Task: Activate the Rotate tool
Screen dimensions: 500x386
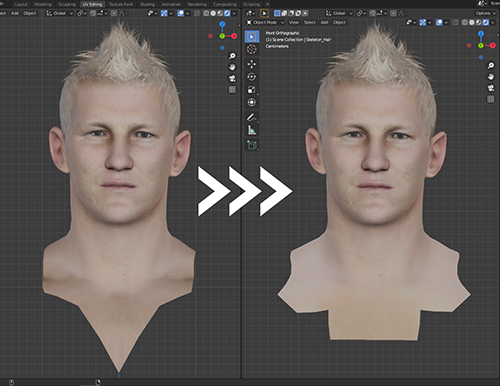Action: point(252,77)
